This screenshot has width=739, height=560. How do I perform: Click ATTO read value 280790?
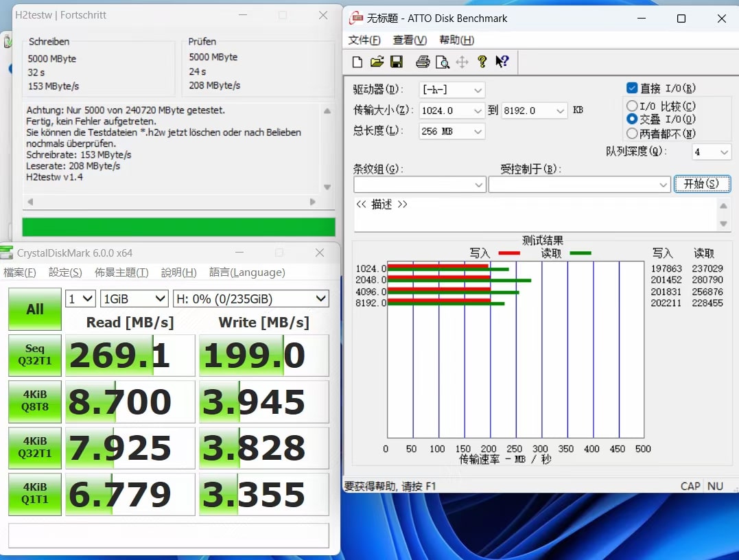coord(707,280)
